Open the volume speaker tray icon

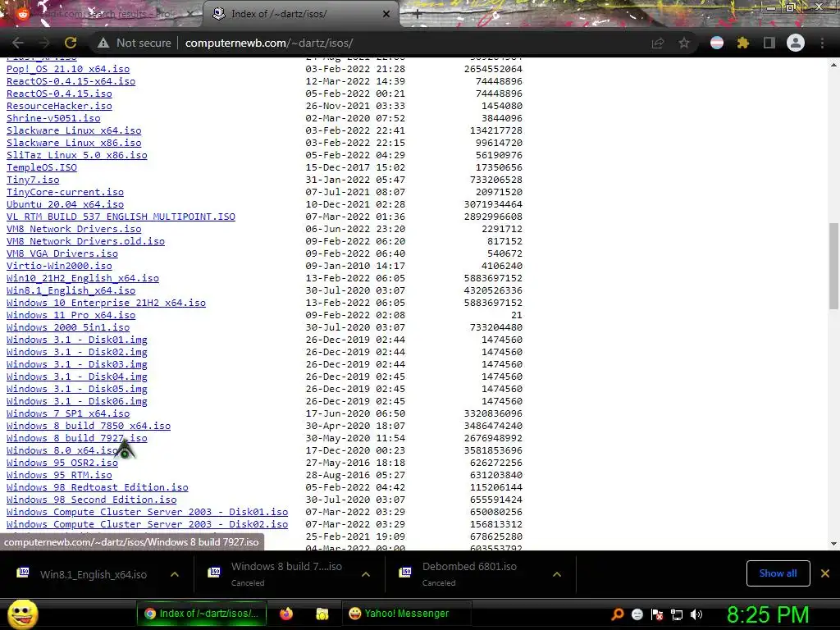pos(696,614)
